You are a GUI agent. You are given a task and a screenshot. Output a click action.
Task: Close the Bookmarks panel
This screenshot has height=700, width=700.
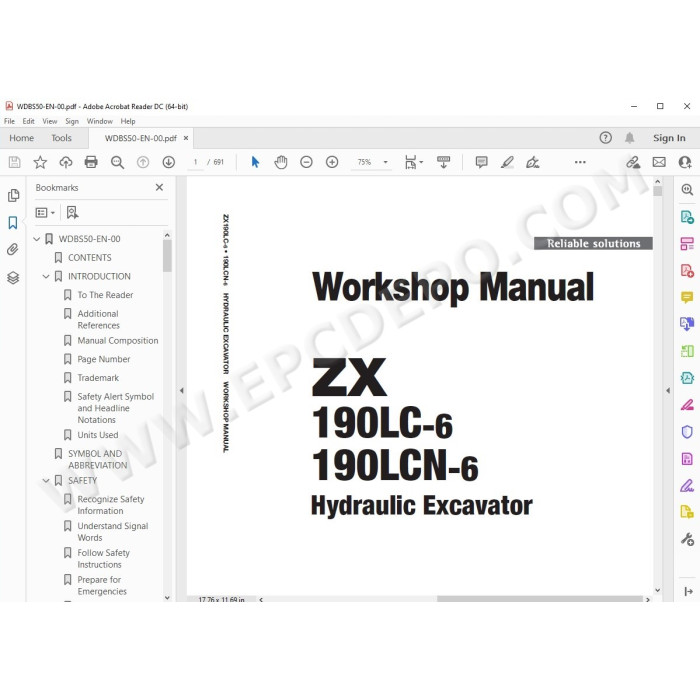pos(159,188)
